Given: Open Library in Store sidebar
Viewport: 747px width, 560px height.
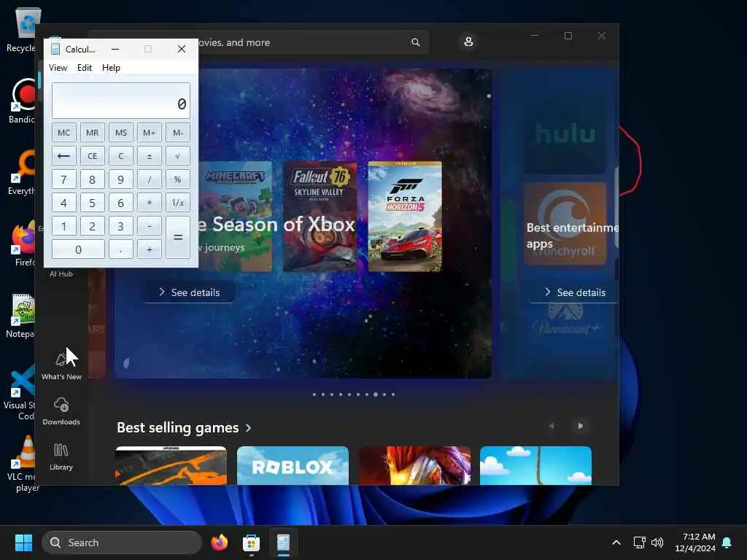Looking at the screenshot, I should coord(61,456).
